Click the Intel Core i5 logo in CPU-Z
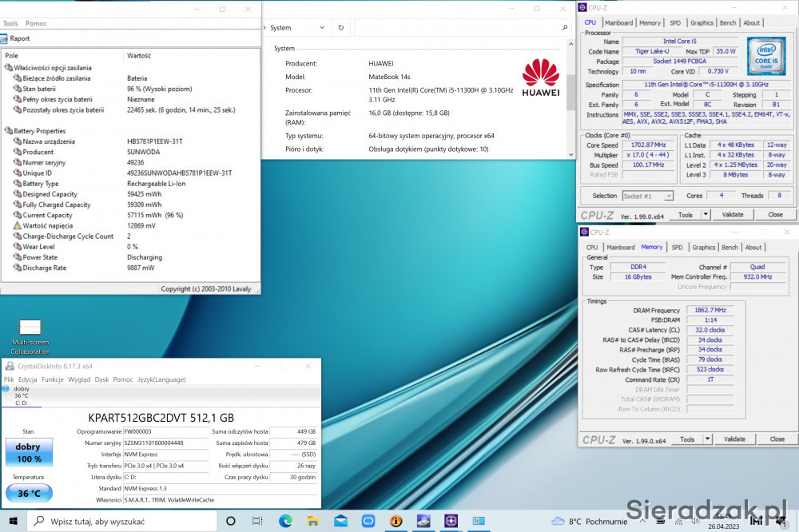799x532 pixels. click(x=766, y=56)
